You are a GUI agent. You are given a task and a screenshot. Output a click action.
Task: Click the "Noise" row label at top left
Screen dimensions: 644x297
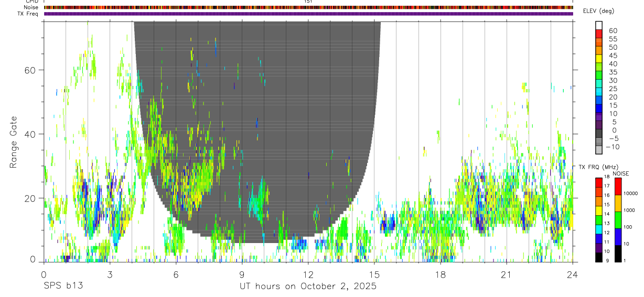31,7
